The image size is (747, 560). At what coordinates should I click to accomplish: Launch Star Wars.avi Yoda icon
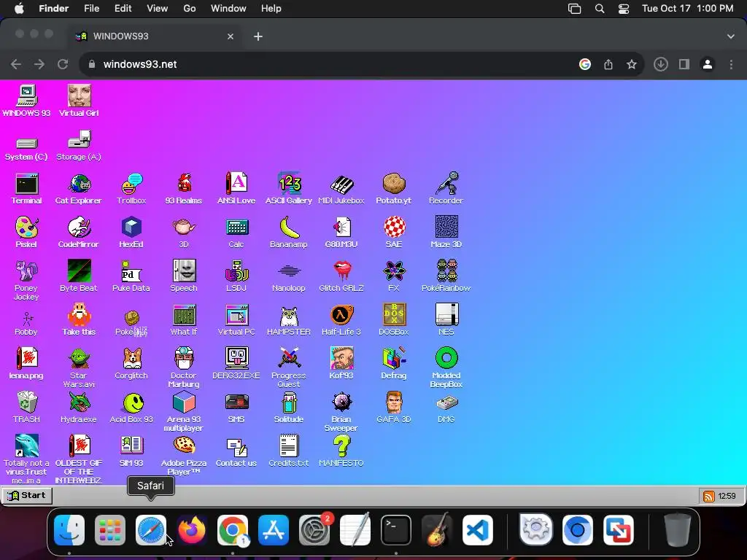pyautogui.click(x=79, y=367)
